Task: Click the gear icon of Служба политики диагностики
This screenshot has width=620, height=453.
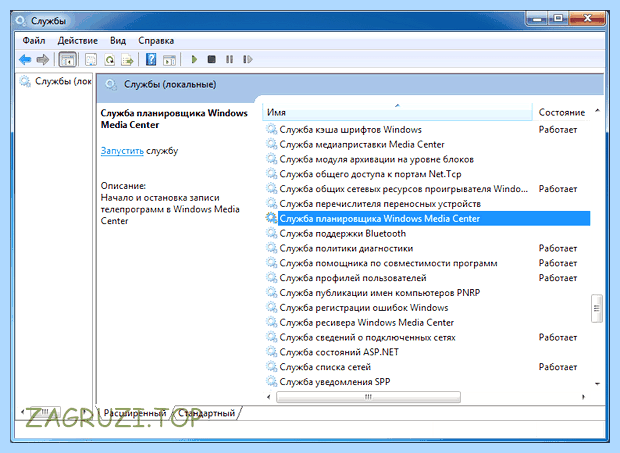Action: tap(271, 248)
